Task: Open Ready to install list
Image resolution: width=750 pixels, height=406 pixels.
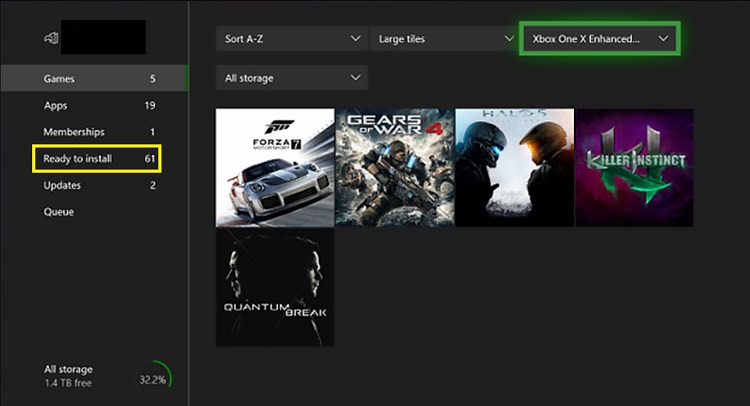Action: (x=97, y=159)
